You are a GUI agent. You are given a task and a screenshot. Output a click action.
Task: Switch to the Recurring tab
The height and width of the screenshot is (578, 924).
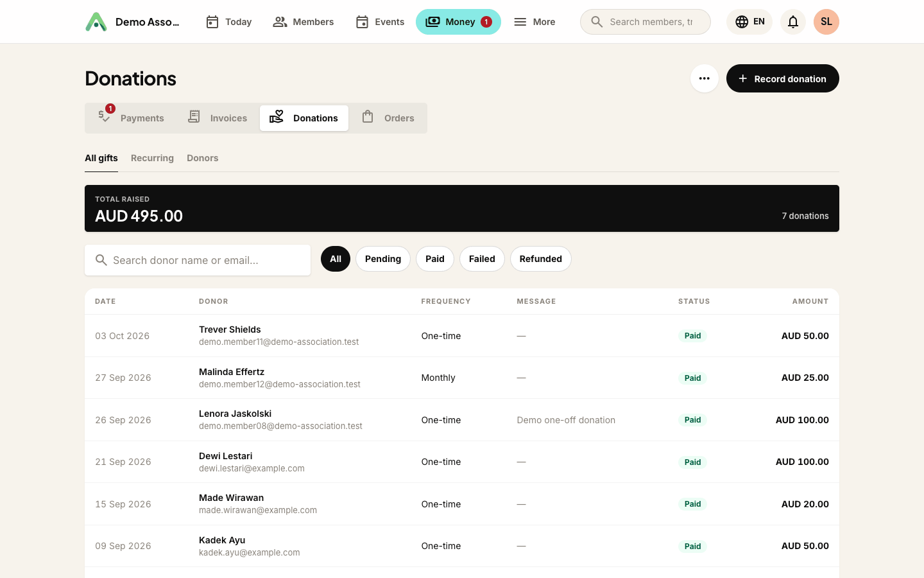152,158
